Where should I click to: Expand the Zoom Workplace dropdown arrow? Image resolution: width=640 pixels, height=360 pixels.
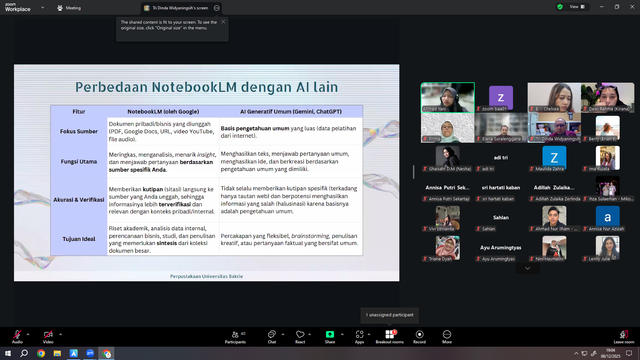[42, 8]
